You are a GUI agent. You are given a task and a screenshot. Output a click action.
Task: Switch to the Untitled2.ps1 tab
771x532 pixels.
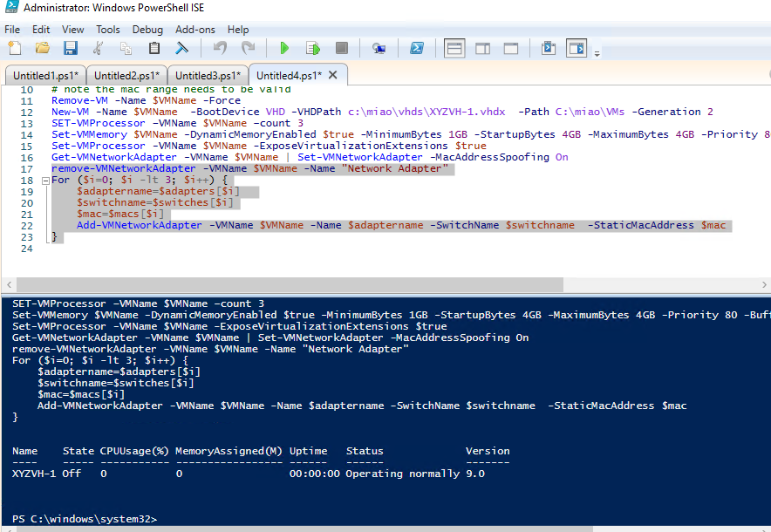126,76
